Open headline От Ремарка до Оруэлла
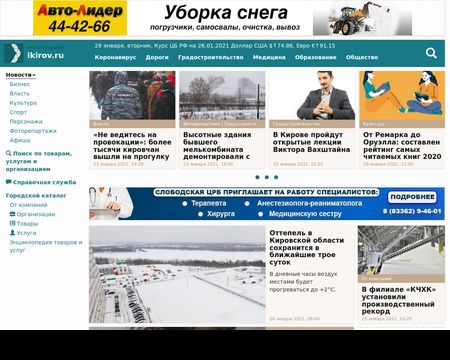The height and width of the screenshot is (360, 450). (402, 146)
